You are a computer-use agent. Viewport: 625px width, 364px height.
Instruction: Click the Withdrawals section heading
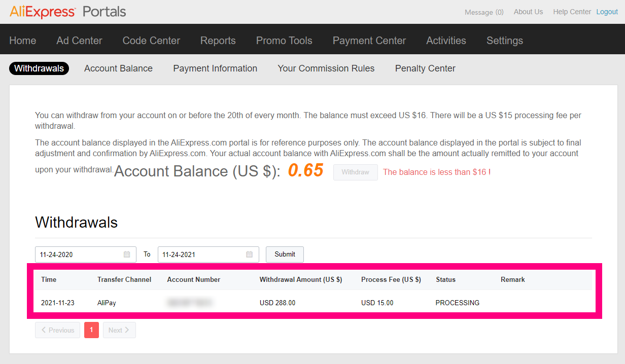click(77, 222)
